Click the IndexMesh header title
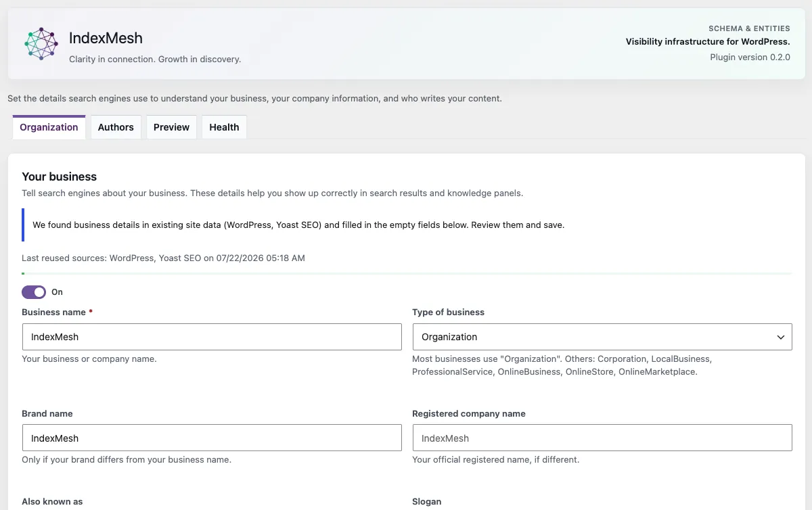The height and width of the screenshot is (510, 812). coord(106,38)
